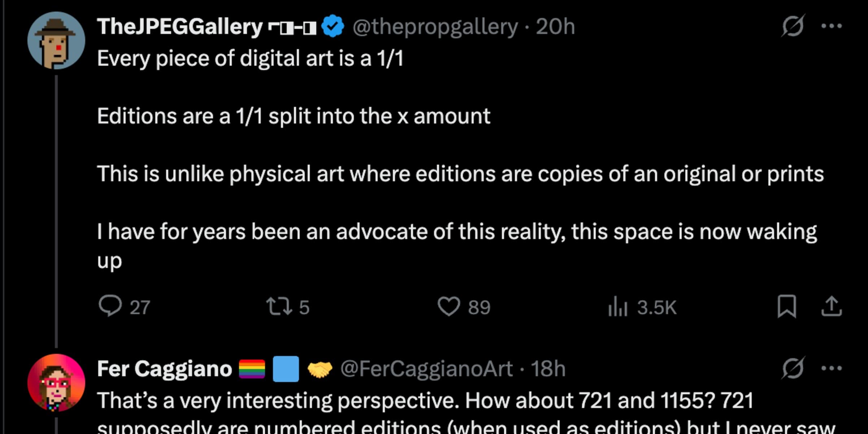Screen dimensions: 868x434
Task: Repost TheJPEGGallery's digital art tweet
Action: point(279,307)
